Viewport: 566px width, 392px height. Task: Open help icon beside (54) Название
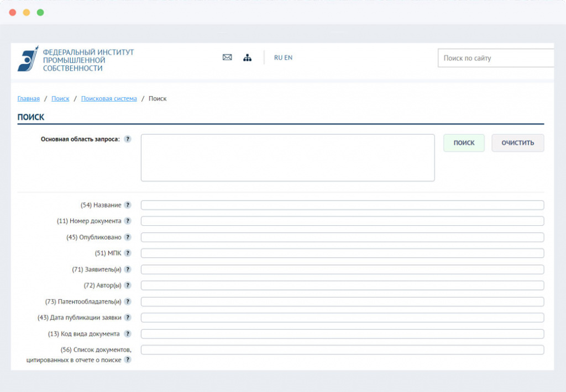click(128, 205)
